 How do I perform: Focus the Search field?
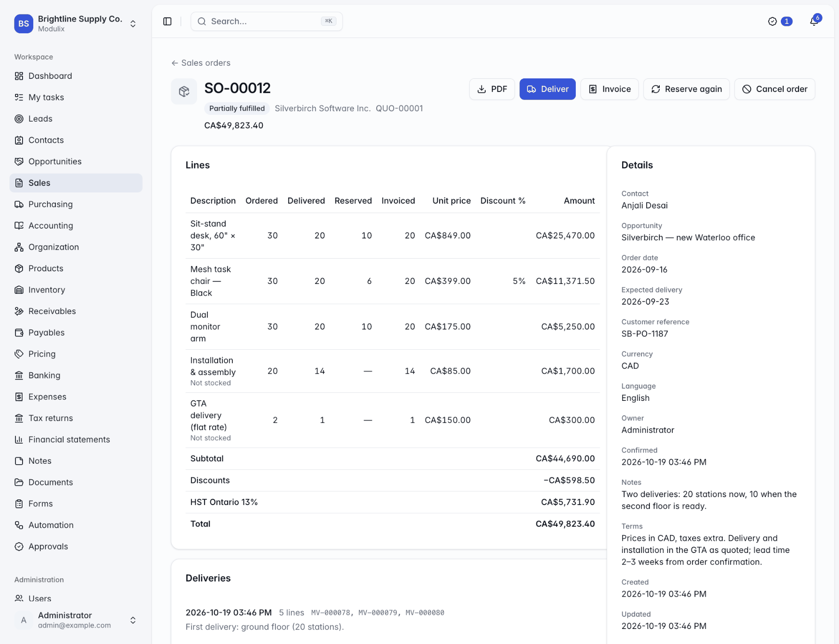267,22
